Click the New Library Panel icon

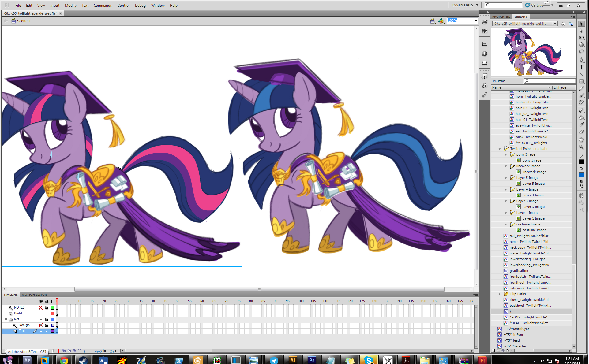[x=571, y=24]
